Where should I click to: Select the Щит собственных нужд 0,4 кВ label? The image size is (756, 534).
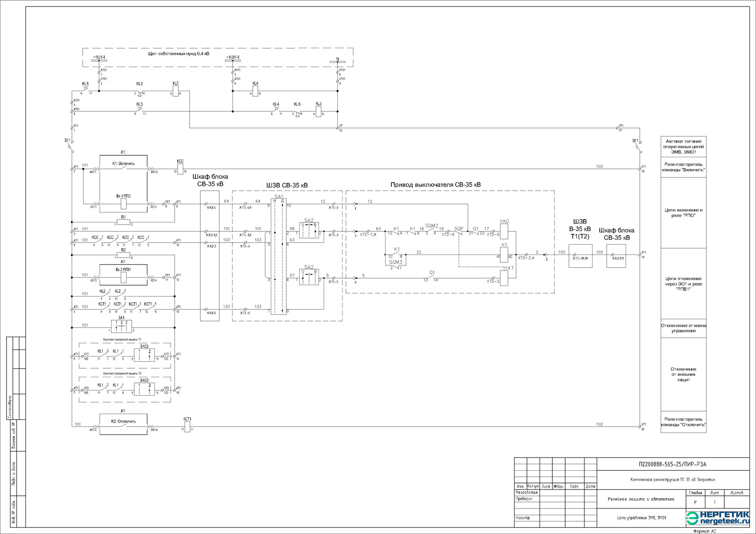pyautogui.click(x=178, y=54)
